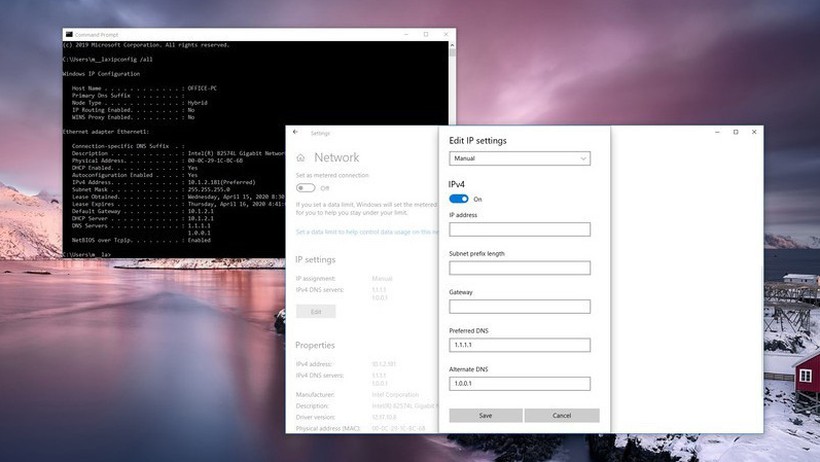Image resolution: width=820 pixels, height=462 pixels.
Task: Close the Command Prompt window
Action: 446,35
